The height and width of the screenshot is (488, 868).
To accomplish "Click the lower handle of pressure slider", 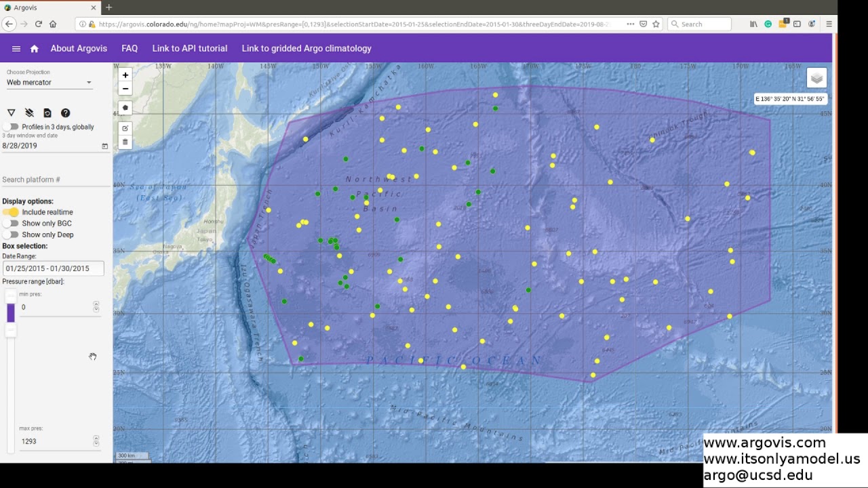I will 10,329.
